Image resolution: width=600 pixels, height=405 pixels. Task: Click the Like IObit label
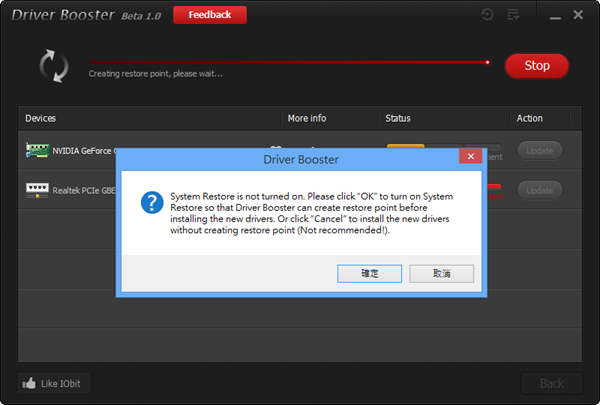(x=61, y=384)
